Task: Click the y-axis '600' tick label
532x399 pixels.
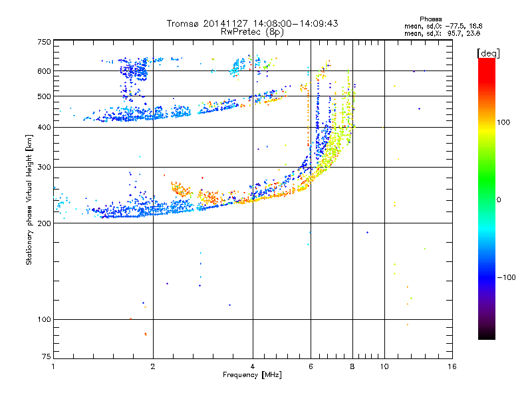Action: (x=45, y=71)
